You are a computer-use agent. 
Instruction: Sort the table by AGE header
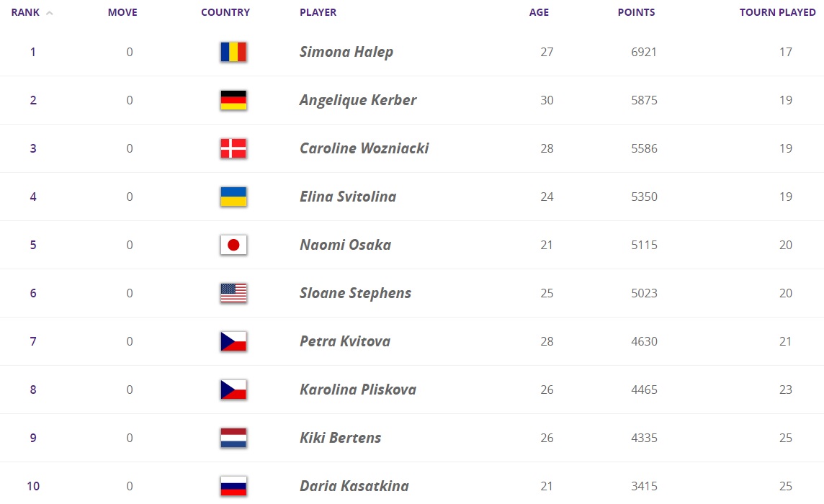click(x=539, y=12)
